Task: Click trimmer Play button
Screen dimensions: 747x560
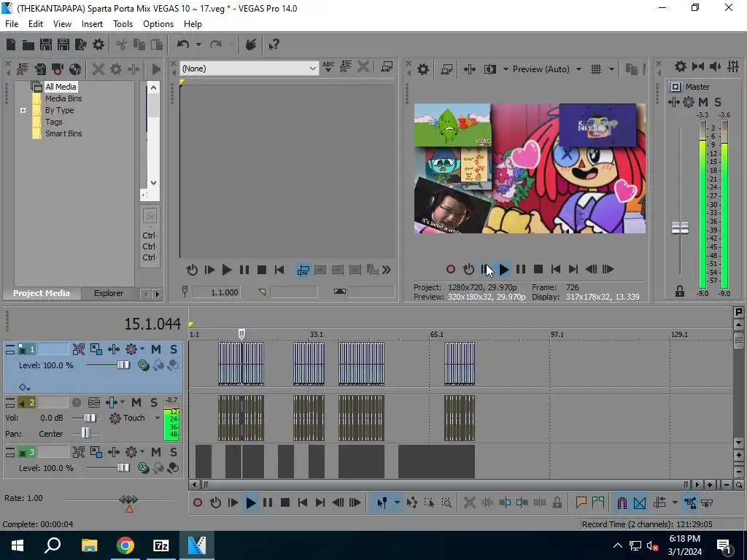Action: (227, 271)
